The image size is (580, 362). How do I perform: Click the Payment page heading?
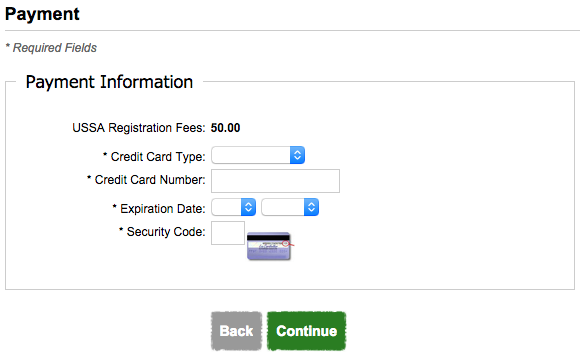point(42,14)
